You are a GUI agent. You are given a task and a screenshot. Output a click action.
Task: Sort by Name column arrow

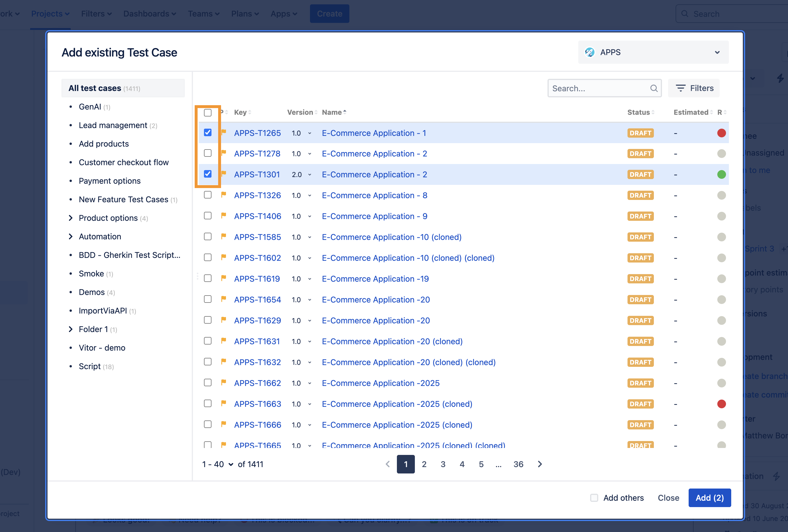(x=345, y=112)
